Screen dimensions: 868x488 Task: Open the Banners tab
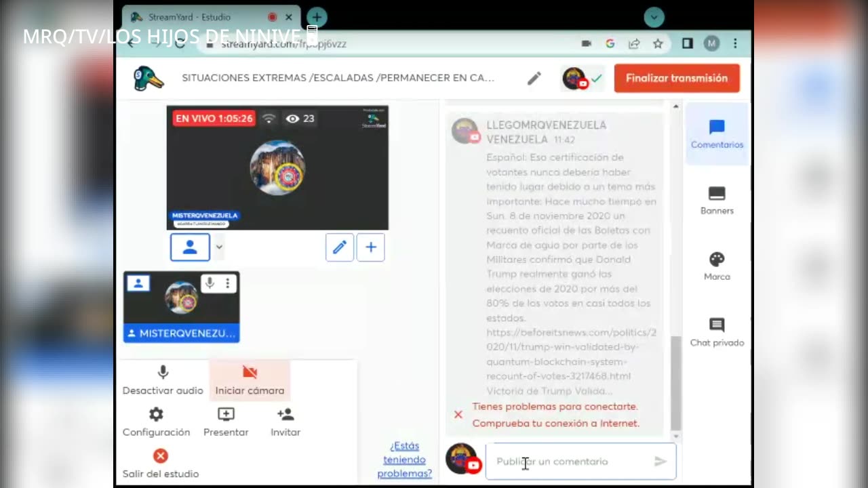tap(717, 201)
